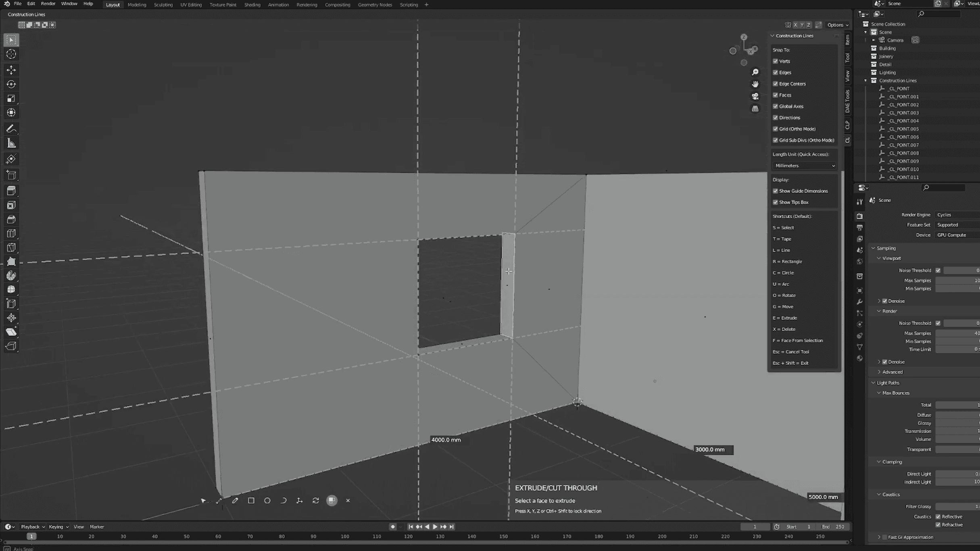Image resolution: width=980 pixels, height=551 pixels.
Task: Toggle camera view icon in viewport
Action: coord(755,96)
